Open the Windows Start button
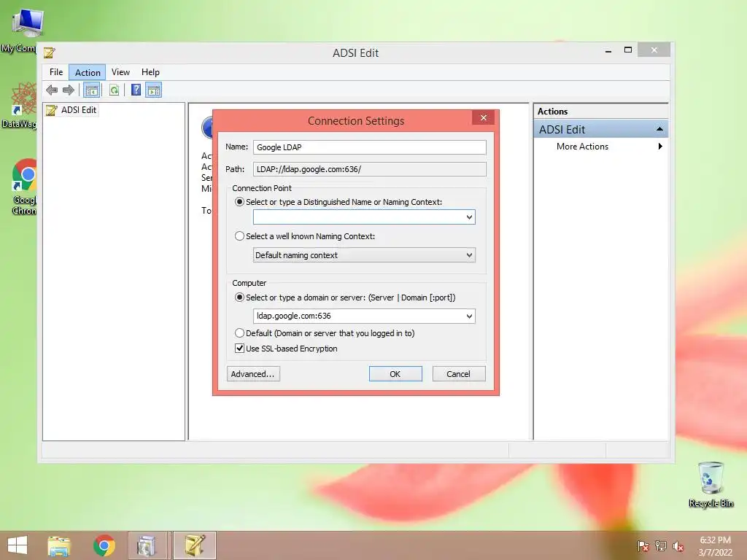This screenshot has height=560, width=747. pyautogui.click(x=18, y=545)
